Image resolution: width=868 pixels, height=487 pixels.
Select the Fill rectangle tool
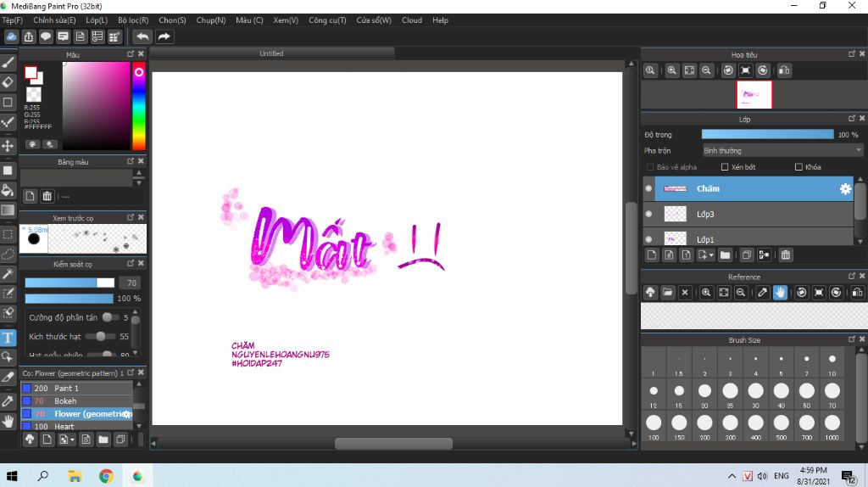[x=8, y=170]
